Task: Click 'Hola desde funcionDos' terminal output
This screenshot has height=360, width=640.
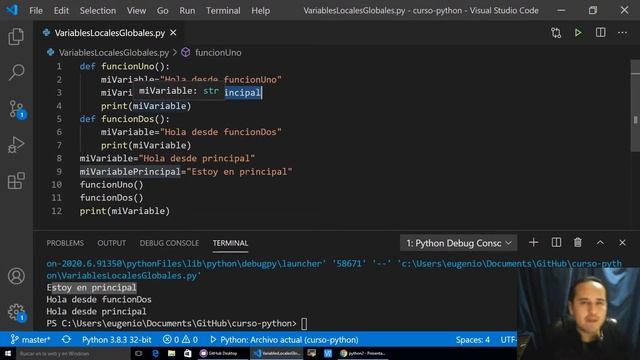Action: (99, 300)
